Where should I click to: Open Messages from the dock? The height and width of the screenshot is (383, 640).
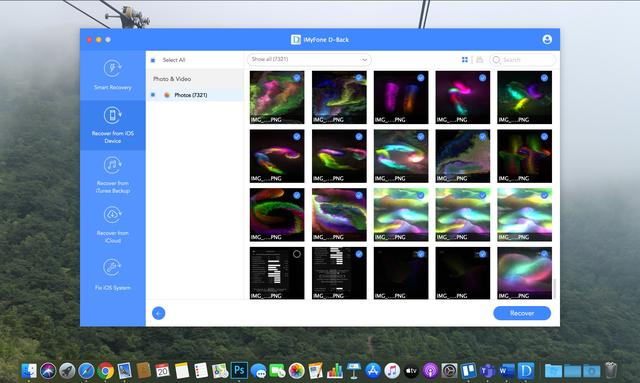(258, 371)
